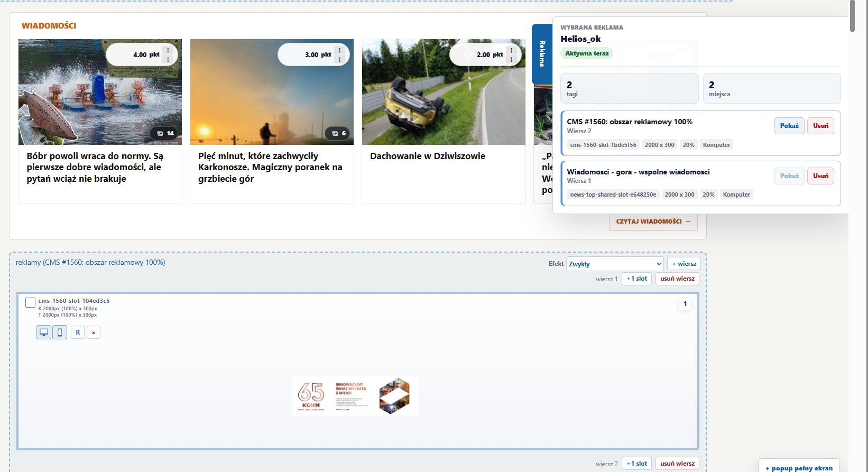
Task: Click usuń wiersz for wiersz 2
Action: 677,464
